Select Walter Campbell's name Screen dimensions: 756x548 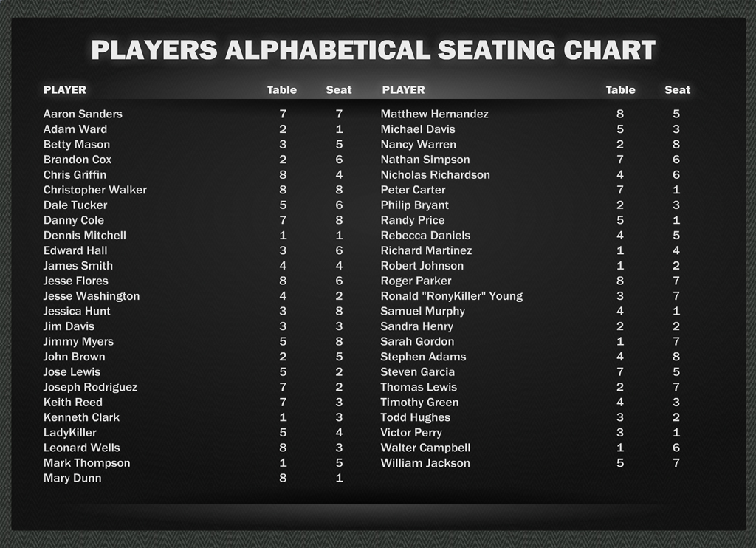tap(425, 448)
